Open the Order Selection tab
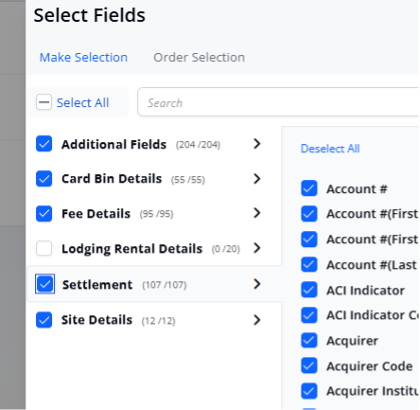420x410 pixels. coord(199,57)
